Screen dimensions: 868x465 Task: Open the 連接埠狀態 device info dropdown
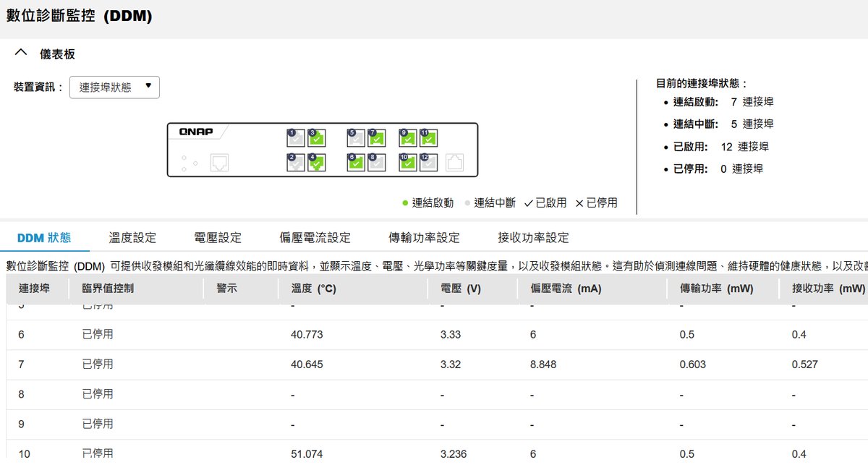pyautogui.click(x=114, y=88)
